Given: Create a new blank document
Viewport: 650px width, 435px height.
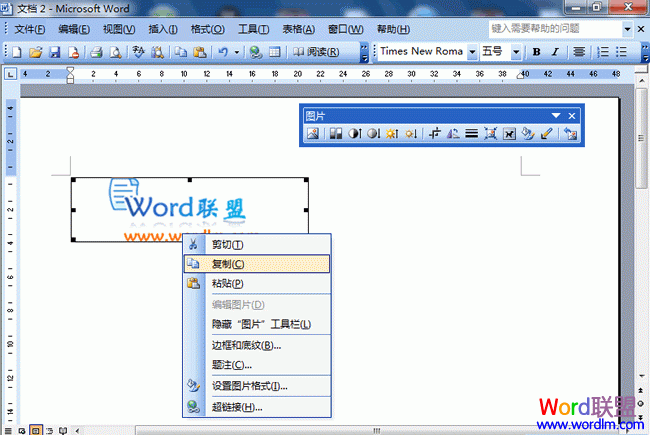Looking at the screenshot, I should [x=17, y=52].
